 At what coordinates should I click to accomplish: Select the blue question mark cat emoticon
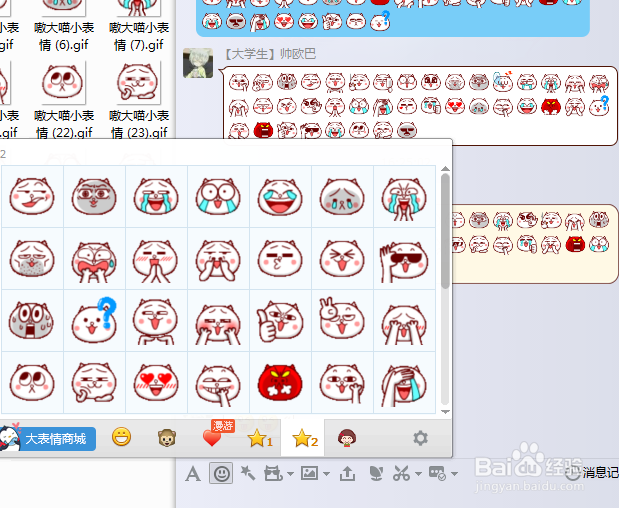click(94, 321)
